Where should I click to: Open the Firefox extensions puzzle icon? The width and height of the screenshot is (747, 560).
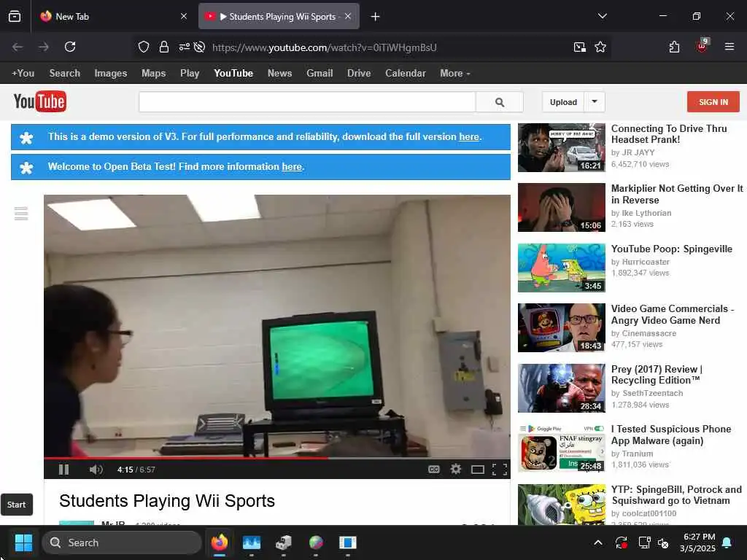pos(674,47)
